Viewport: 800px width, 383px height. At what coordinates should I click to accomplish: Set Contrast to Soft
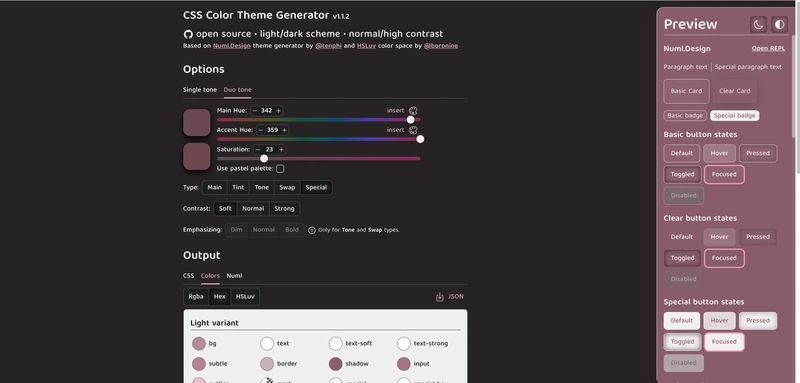point(225,209)
